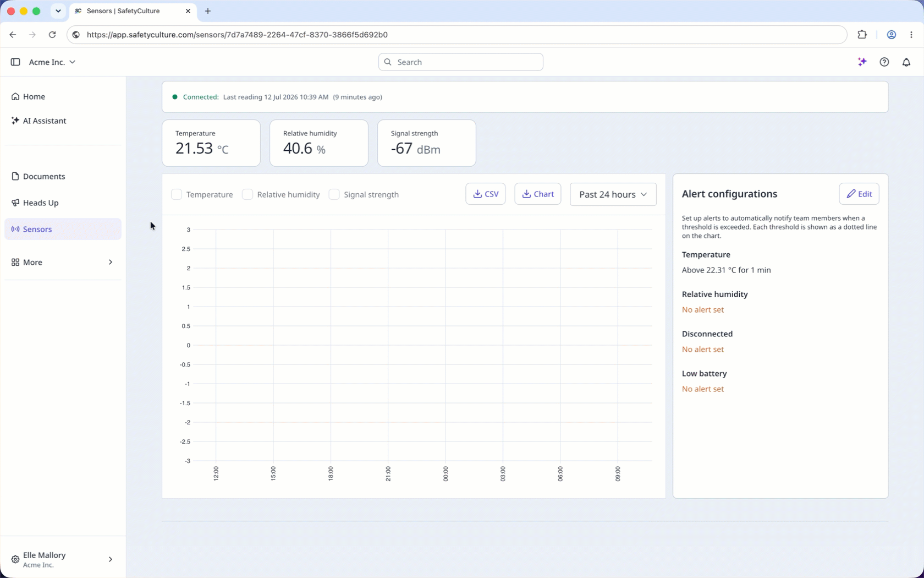This screenshot has width=924, height=578.
Task: Click the Search input field
Action: pyautogui.click(x=461, y=62)
